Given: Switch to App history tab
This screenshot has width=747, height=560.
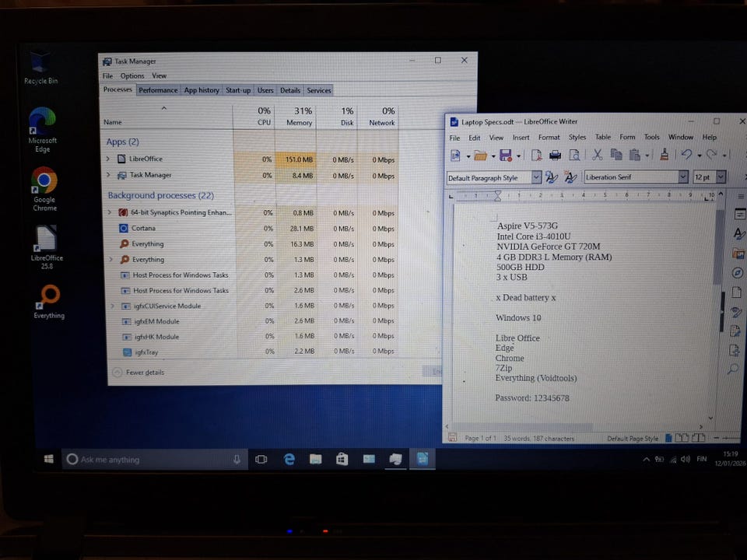Looking at the screenshot, I should [202, 90].
